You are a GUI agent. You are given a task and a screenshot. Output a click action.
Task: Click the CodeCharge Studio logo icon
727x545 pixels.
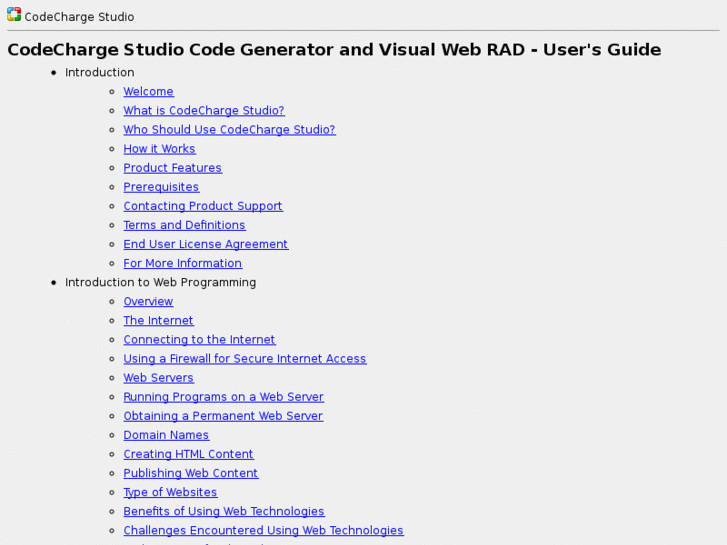pos(14,15)
